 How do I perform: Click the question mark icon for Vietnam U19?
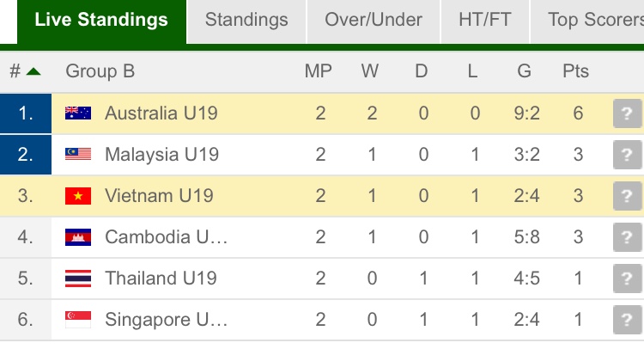coord(627,196)
